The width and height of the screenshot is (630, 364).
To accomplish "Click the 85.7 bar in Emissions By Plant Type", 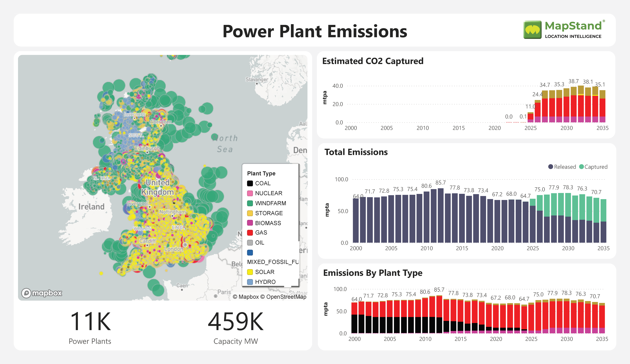I will pos(439,314).
